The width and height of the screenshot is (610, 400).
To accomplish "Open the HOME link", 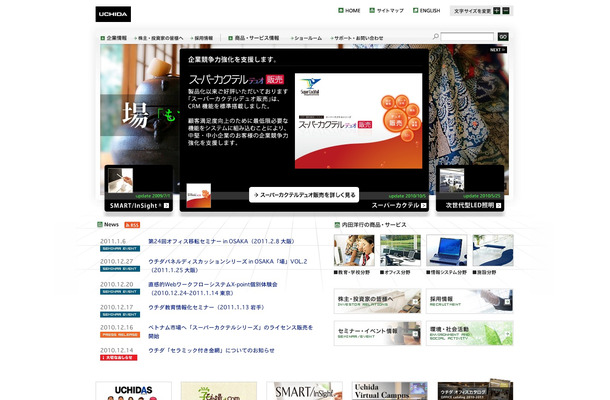I will tap(349, 11).
